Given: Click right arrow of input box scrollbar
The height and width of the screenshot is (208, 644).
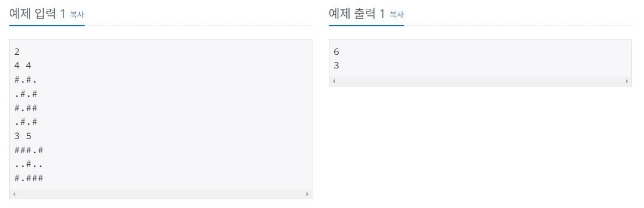Looking at the screenshot, I should 306,194.
